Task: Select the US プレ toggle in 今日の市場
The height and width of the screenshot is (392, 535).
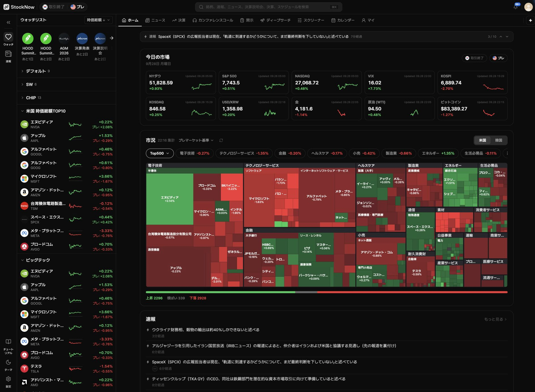Action: pos(498,58)
